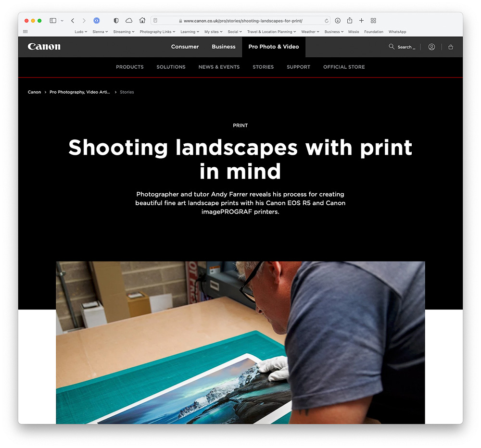The width and height of the screenshot is (481, 448).
Task: Open the Solutions menu
Action: (x=171, y=67)
